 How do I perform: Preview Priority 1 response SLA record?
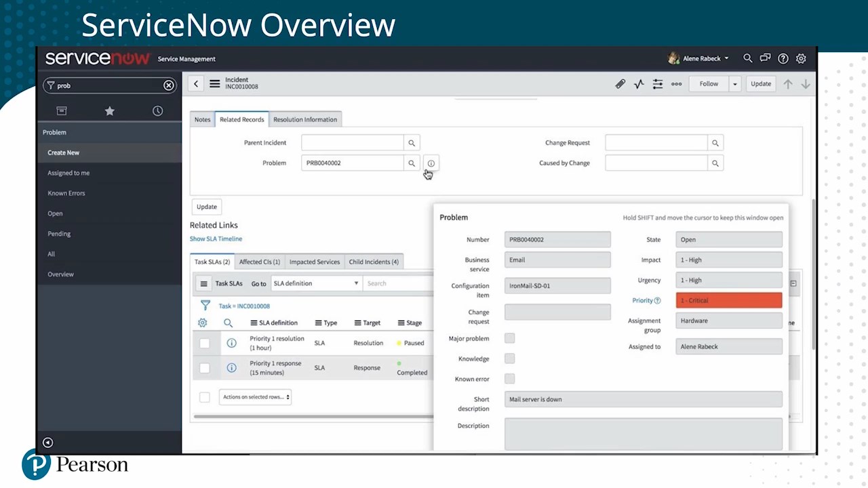pos(231,368)
